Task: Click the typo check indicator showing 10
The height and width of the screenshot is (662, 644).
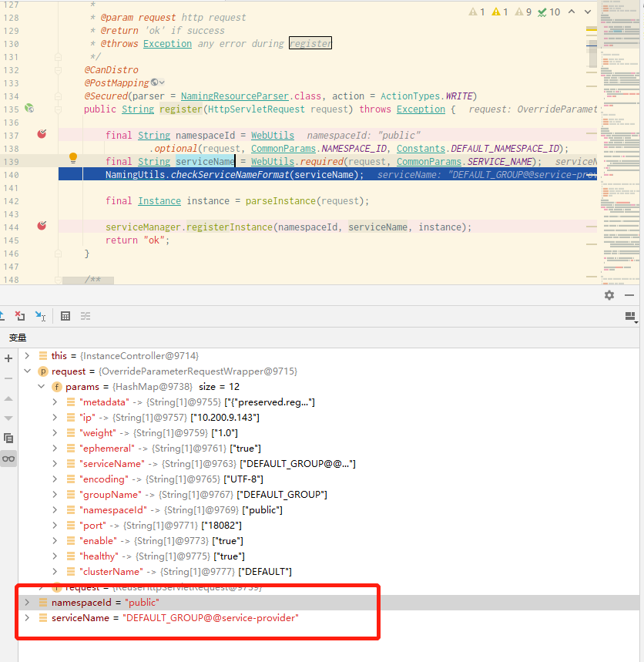Action: [x=548, y=12]
